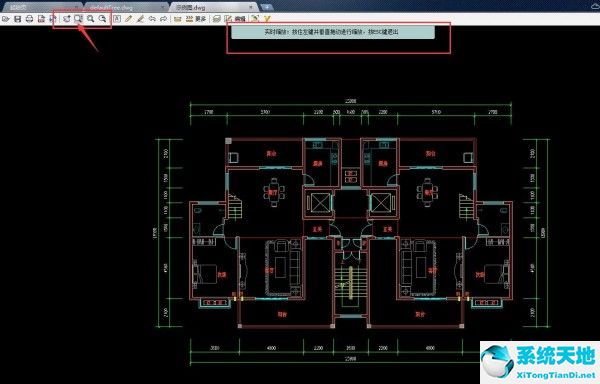
Task: Click the 编辑 edit button
Action: pos(235,18)
